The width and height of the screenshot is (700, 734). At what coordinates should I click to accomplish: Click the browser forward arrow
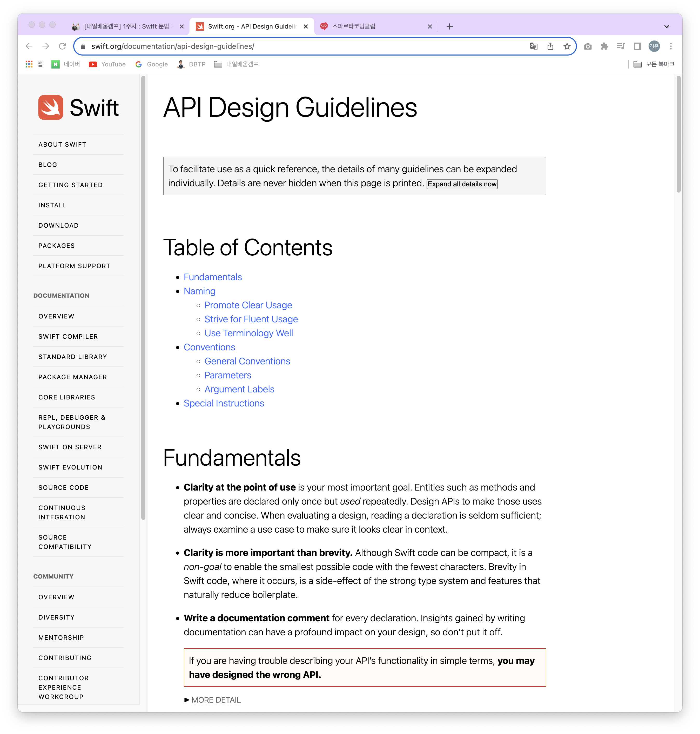click(45, 46)
